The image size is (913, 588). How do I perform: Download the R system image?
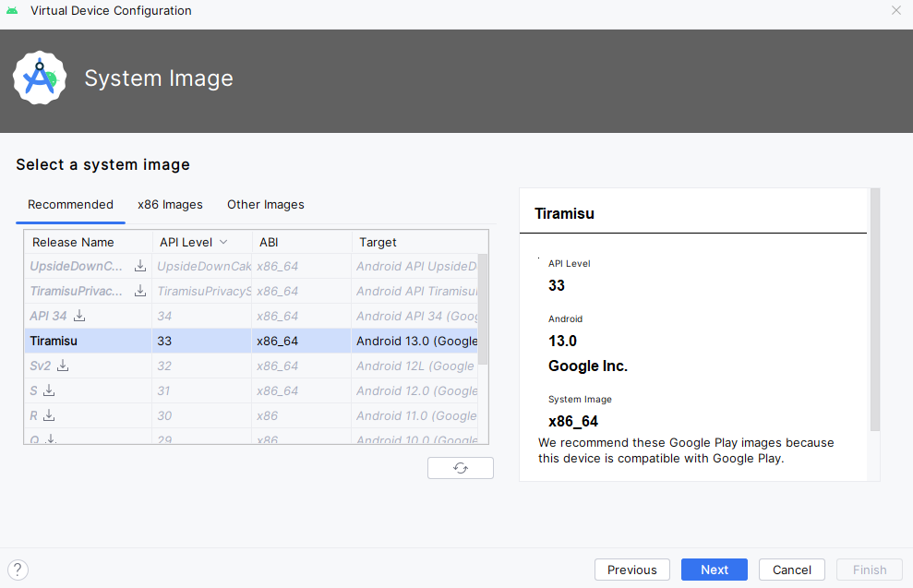(49, 415)
